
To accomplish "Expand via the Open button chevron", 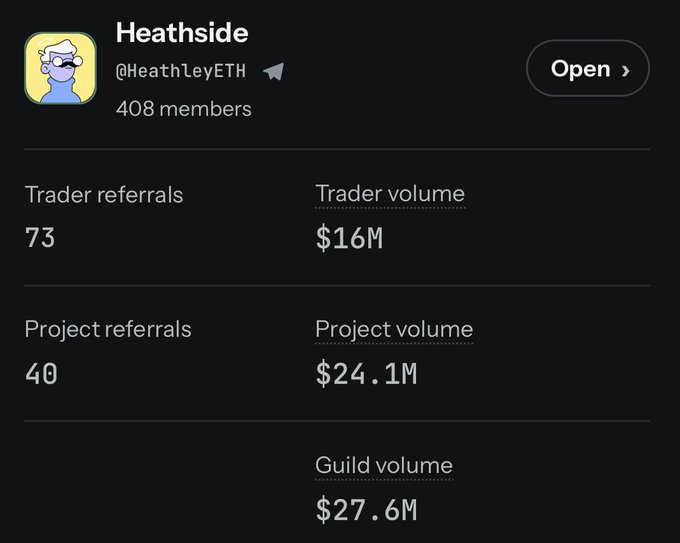I will [625, 70].
